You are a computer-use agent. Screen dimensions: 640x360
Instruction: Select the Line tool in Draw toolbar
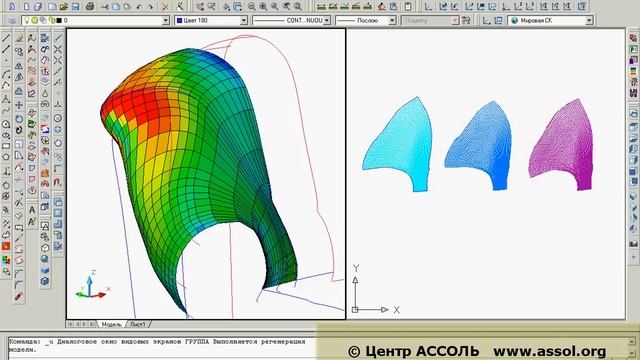point(6,38)
